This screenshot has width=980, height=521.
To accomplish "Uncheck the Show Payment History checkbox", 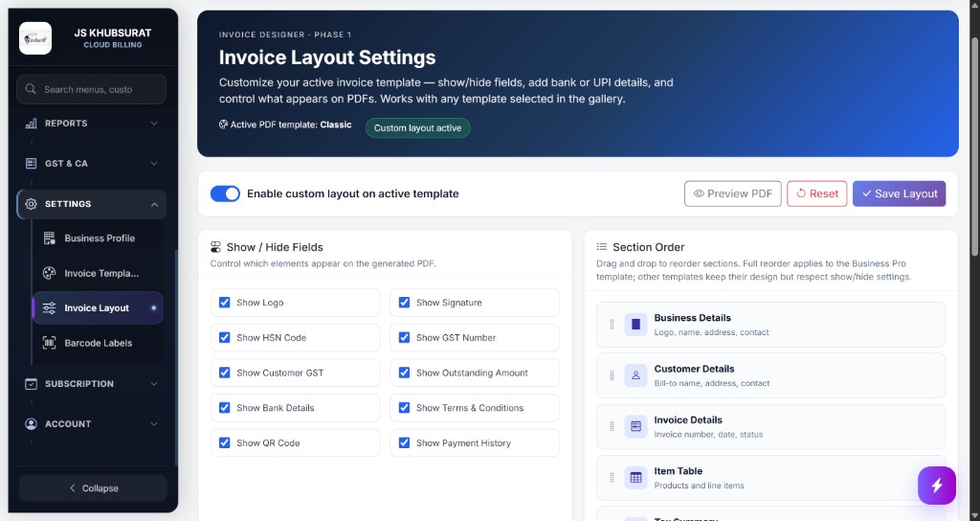I will (405, 442).
